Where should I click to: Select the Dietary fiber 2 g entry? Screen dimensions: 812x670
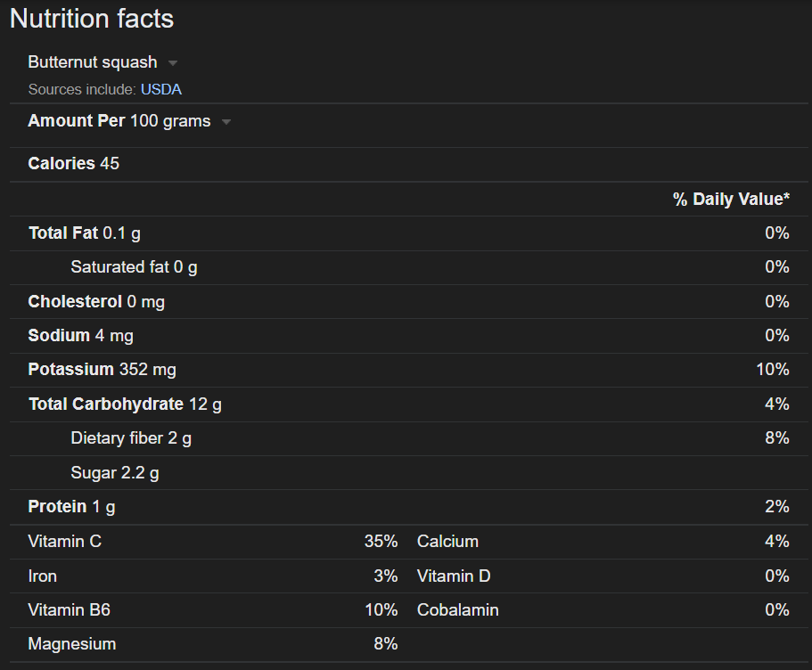coord(131,438)
